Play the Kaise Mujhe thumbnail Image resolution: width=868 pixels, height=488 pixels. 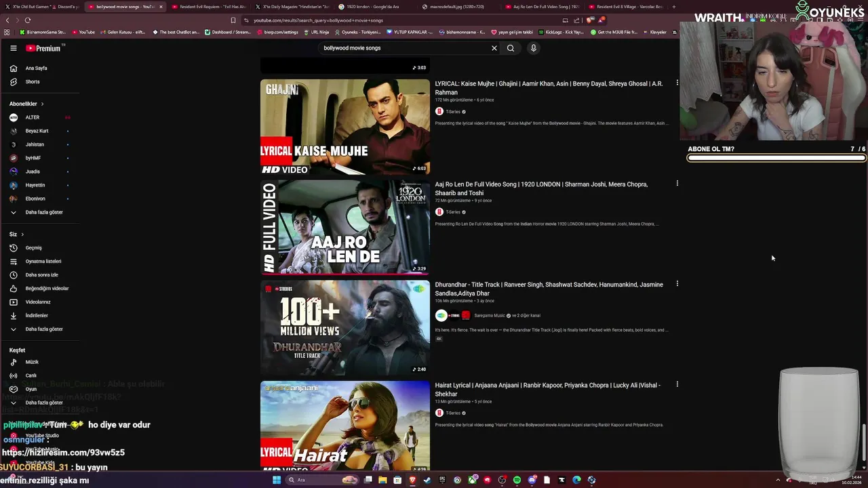pos(345,127)
